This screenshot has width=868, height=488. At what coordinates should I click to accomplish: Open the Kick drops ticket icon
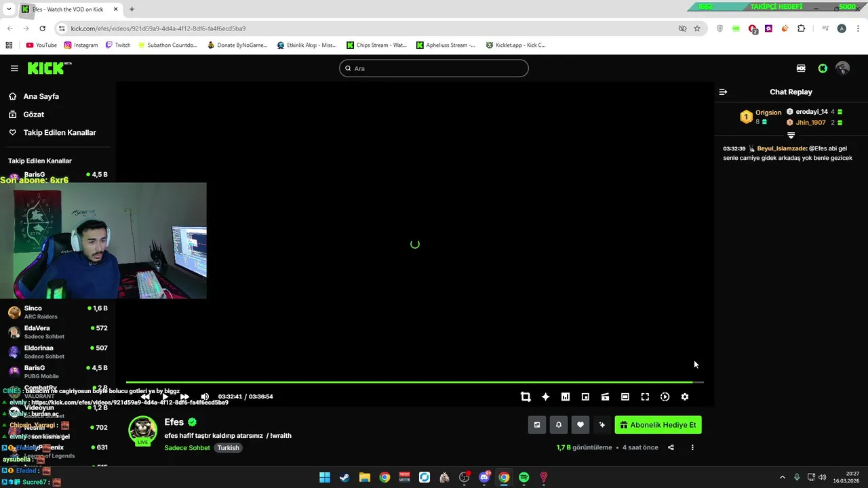point(801,68)
